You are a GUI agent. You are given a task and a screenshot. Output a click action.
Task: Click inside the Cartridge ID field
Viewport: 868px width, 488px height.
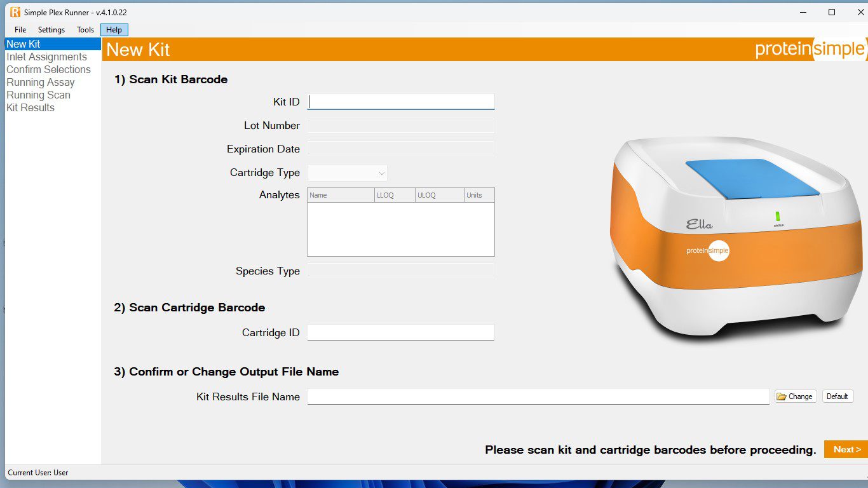[x=400, y=332]
